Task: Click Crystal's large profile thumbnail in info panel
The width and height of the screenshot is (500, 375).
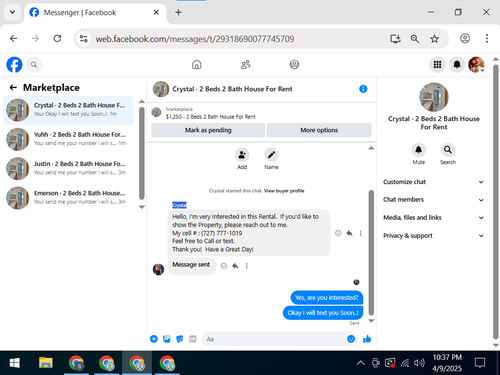Action: [x=434, y=97]
